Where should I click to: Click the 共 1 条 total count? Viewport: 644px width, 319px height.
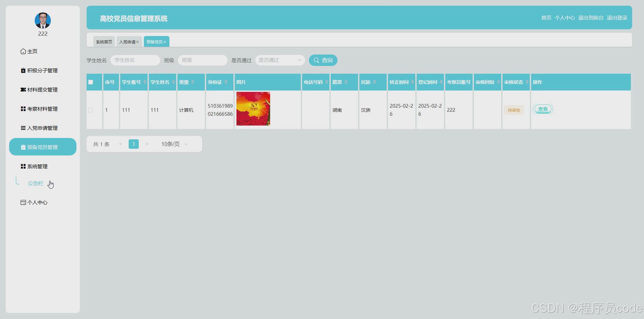101,144
